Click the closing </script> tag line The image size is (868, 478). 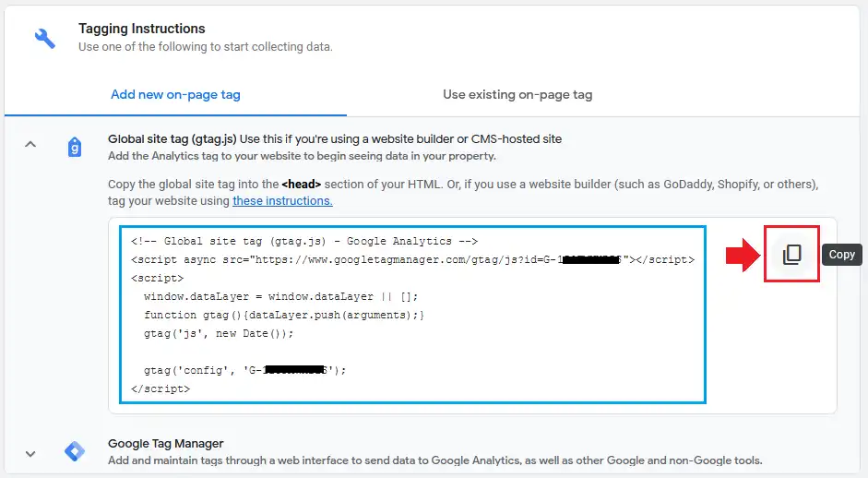161,388
